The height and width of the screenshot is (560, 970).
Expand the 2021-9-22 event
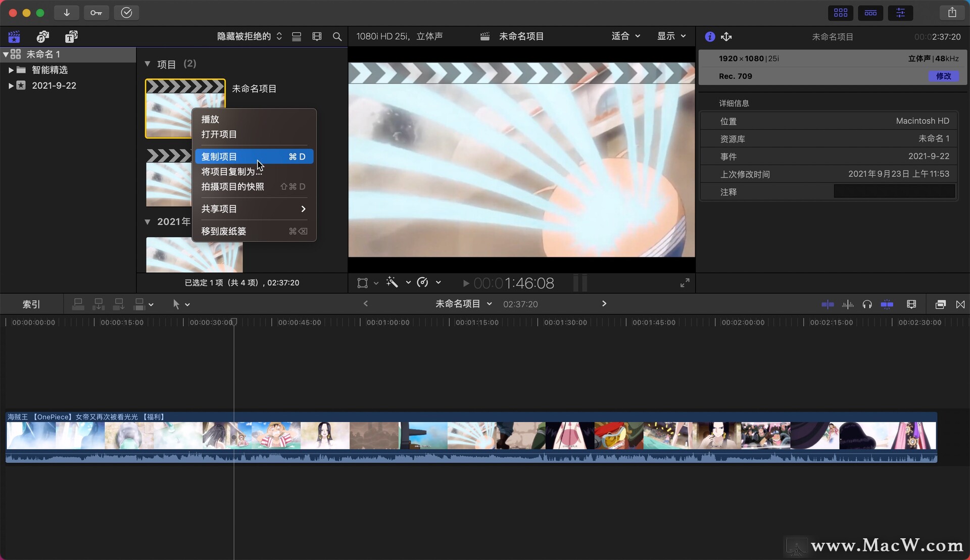tap(11, 85)
